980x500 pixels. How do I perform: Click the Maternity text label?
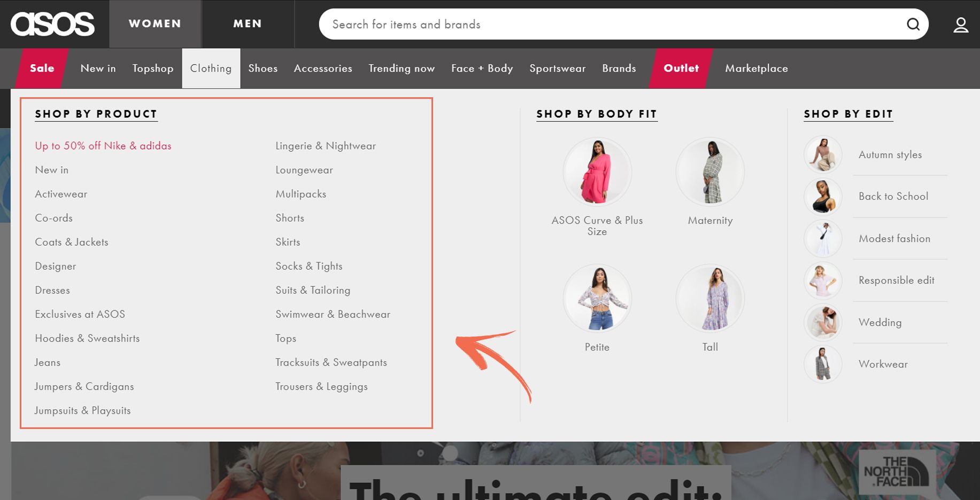click(710, 221)
